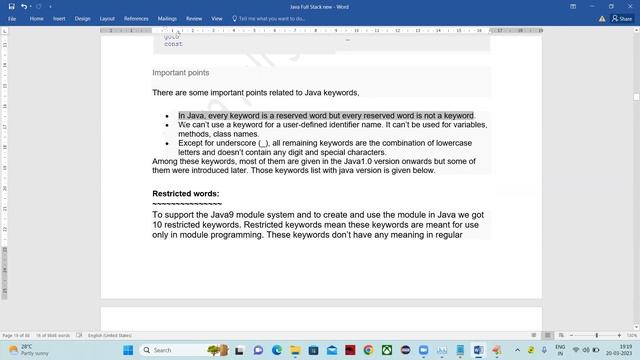Switch to Web Layout view

(561, 336)
